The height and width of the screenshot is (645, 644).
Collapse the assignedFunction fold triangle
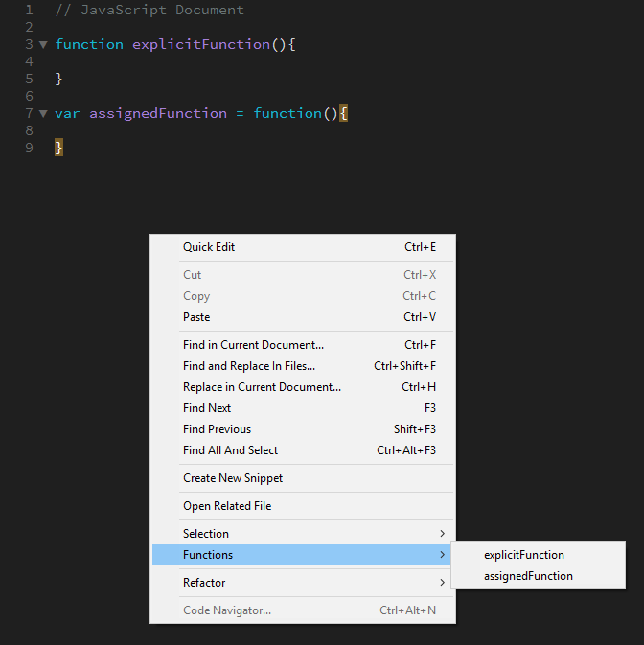pyautogui.click(x=43, y=114)
